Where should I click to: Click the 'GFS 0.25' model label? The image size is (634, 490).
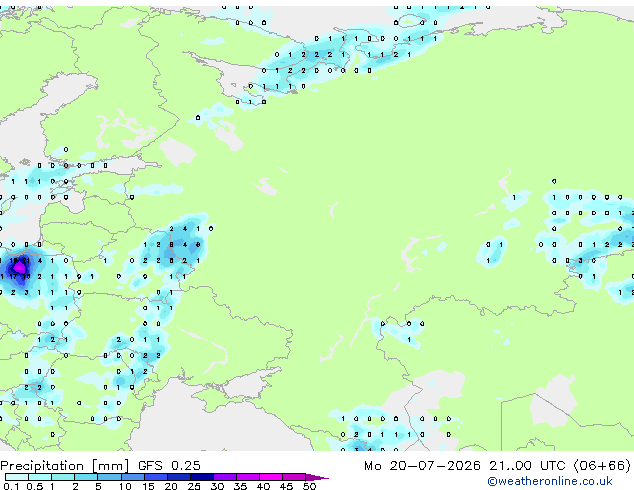tap(169, 466)
